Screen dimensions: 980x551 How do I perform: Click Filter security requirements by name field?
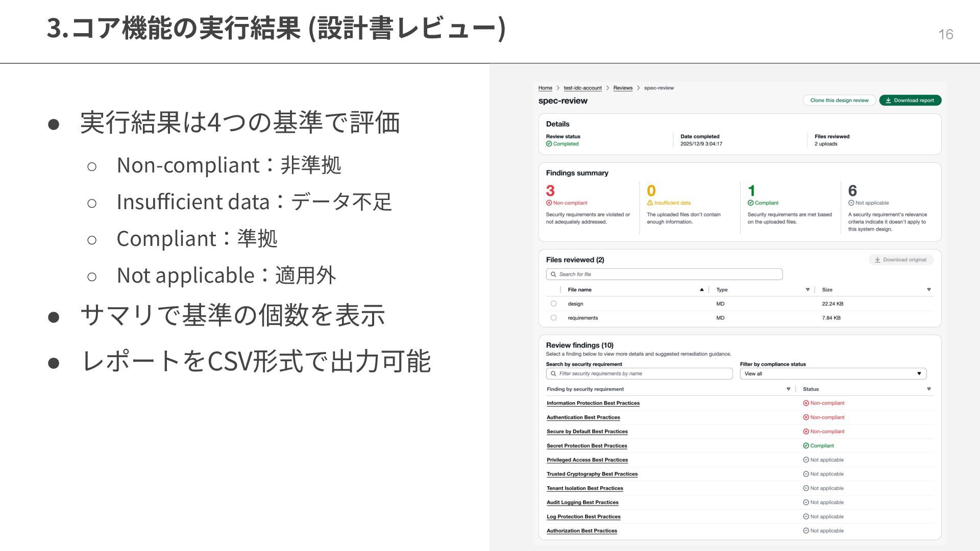639,374
